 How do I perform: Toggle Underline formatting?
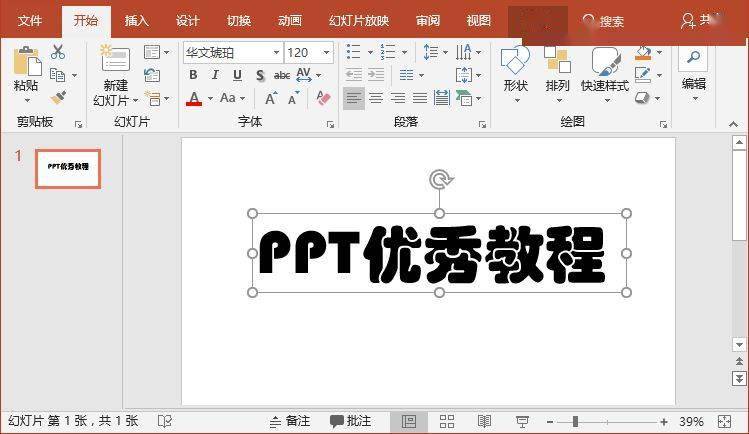237,75
